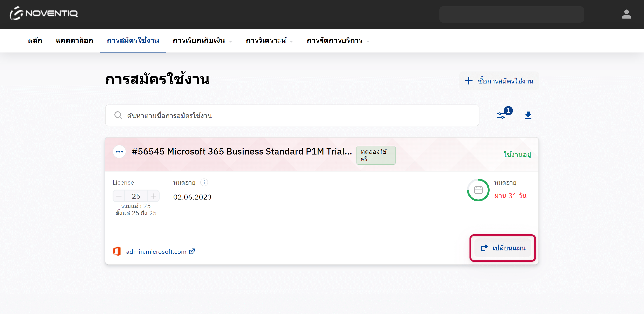
Task: Open the user profile icon
Action: tap(626, 14)
